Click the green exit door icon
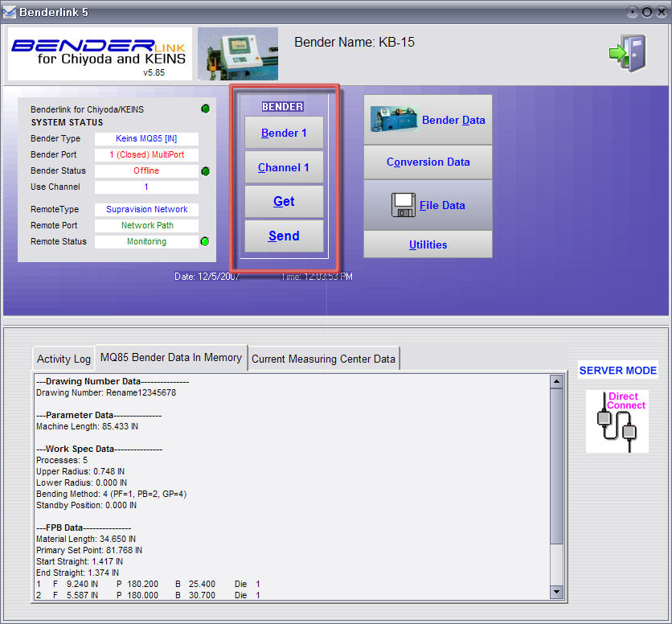Viewport: 672px width, 624px height. tap(625, 52)
